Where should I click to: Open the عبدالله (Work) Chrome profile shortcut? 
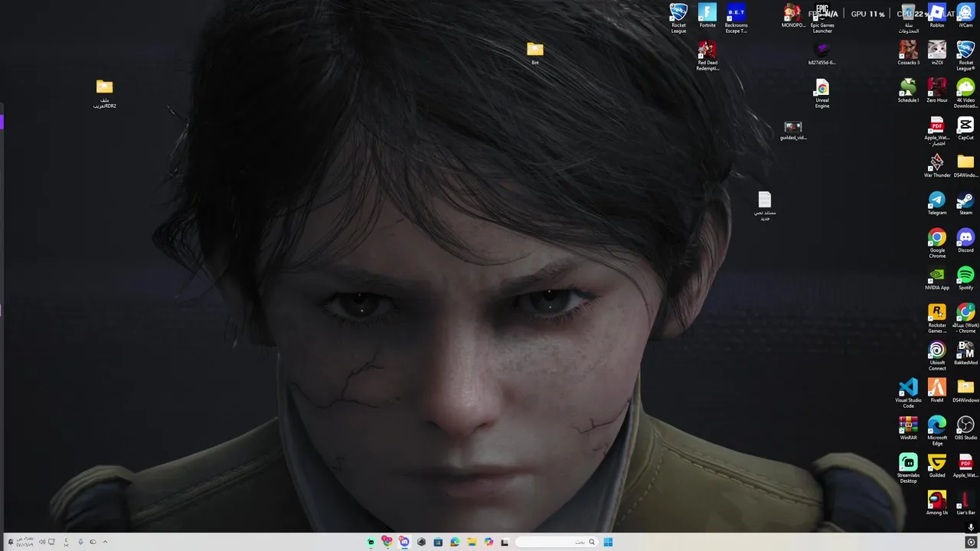coord(965,318)
